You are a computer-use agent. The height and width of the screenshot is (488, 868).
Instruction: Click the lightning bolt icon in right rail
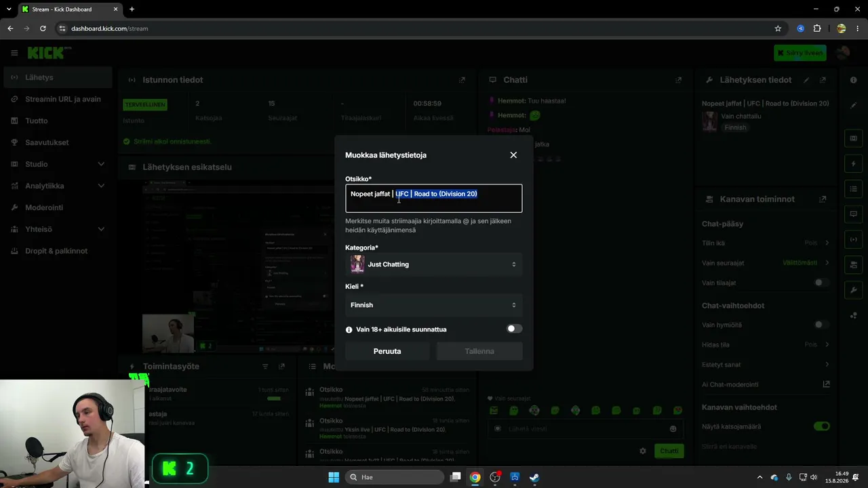coord(854,164)
